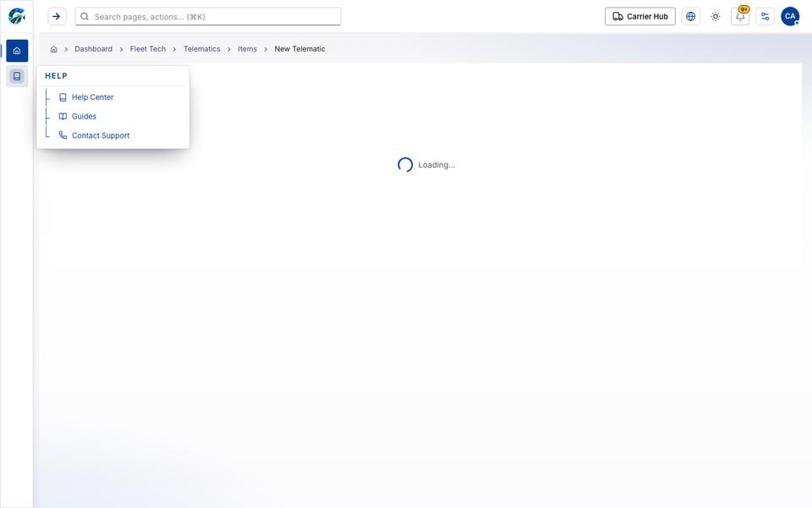The width and height of the screenshot is (812, 508).
Task: Click the New Telematic breadcrumb
Action: 299,49
